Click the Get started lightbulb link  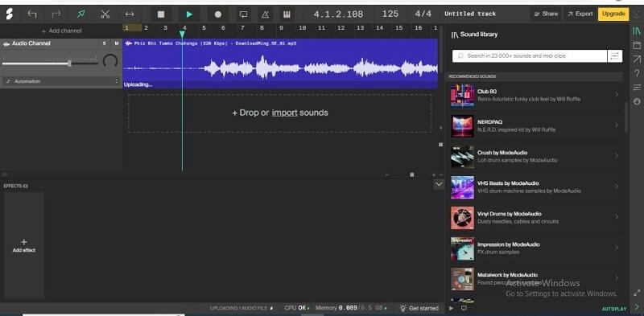point(419,308)
